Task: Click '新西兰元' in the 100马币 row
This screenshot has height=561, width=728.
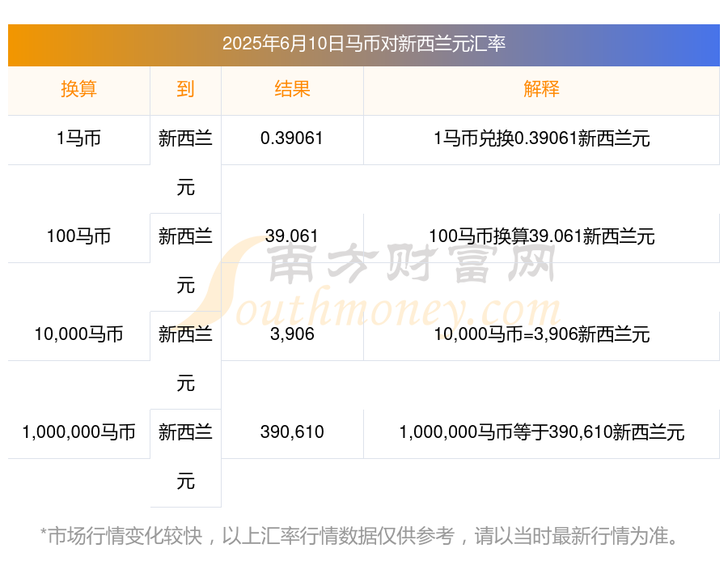Action: coord(185,261)
